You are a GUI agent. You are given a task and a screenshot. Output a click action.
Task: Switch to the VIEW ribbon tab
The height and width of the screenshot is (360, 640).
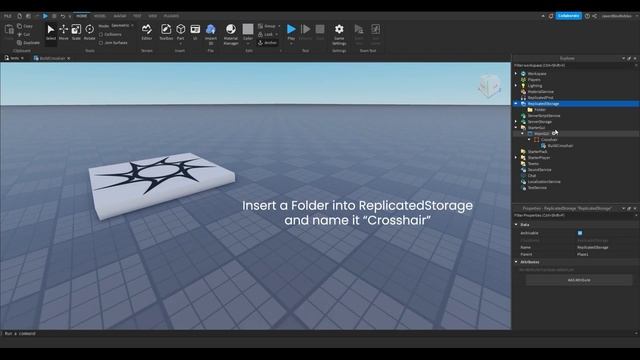153,16
